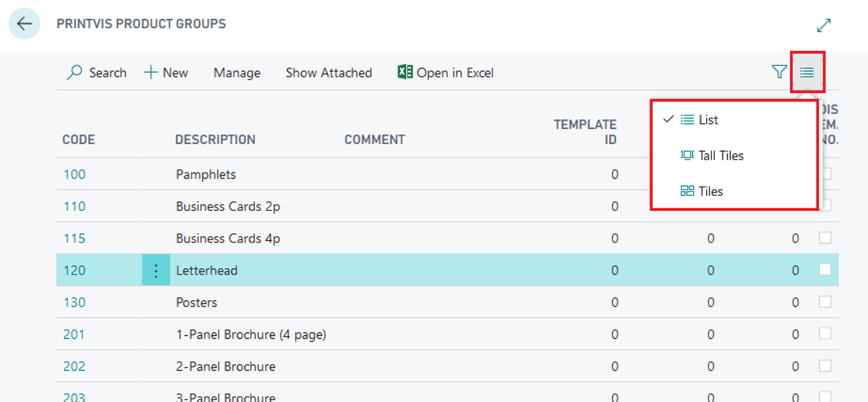868x402 pixels.
Task: Open the Letterhead row three-dot menu
Action: (x=156, y=271)
